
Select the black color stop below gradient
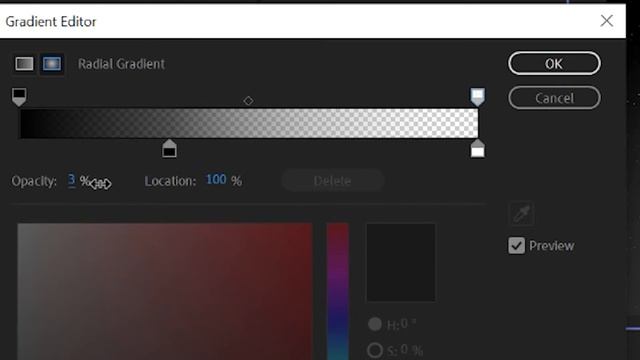[x=169, y=149]
